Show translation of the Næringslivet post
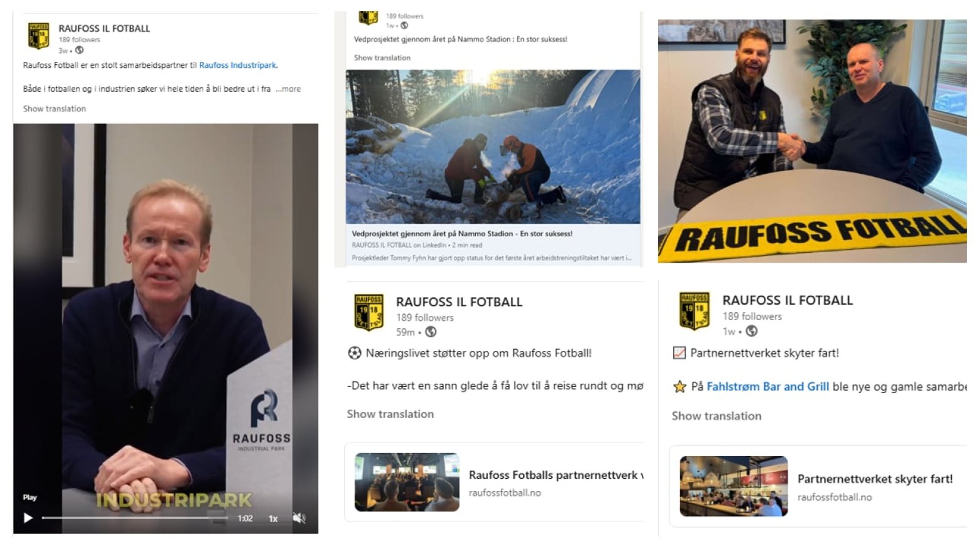The width and height of the screenshot is (980, 551). coord(390,414)
